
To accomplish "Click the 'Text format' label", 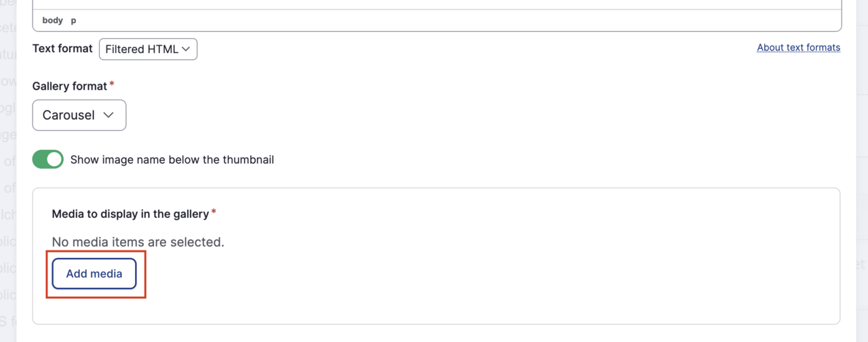I will click(x=62, y=49).
